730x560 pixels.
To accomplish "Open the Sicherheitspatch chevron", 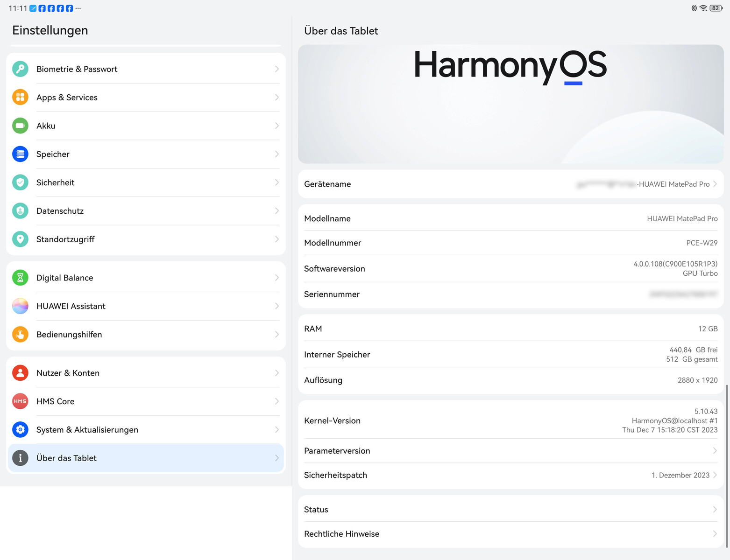I will tap(715, 475).
